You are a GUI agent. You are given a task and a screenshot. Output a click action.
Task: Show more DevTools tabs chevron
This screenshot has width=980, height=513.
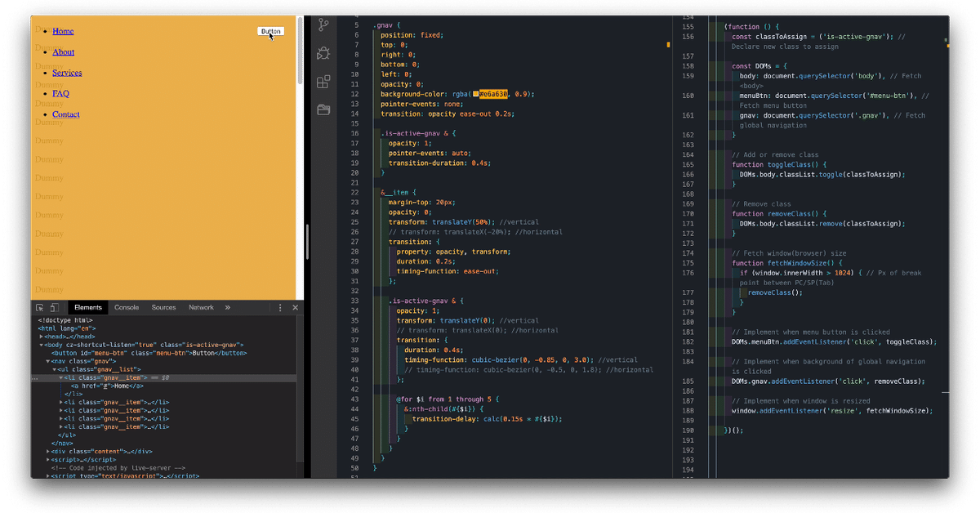pos(227,308)
